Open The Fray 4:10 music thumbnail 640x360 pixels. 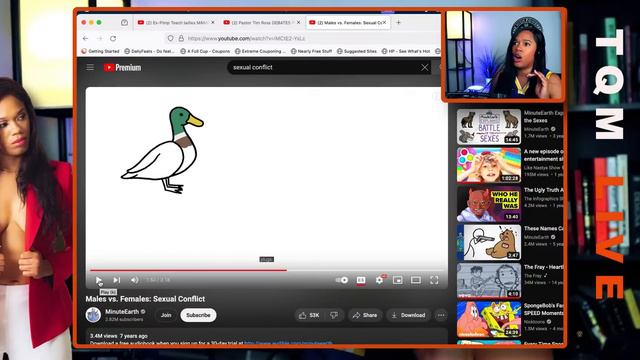[489, 280]
